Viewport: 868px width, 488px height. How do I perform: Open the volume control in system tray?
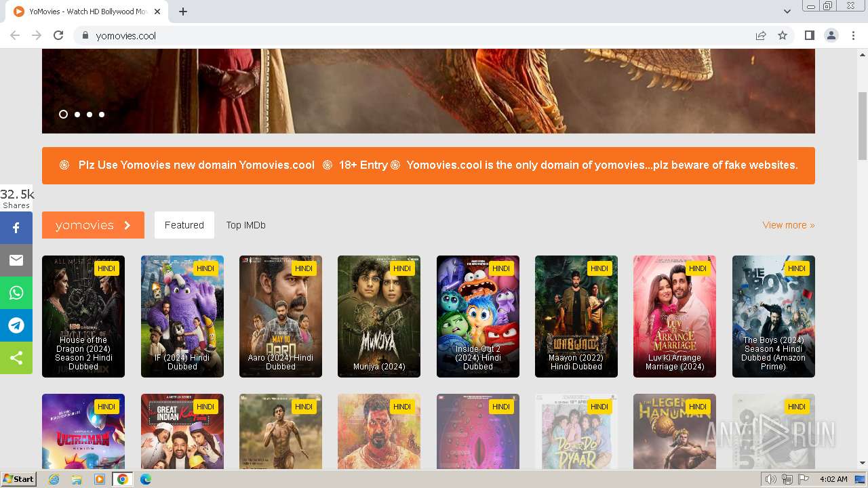[771, 479]
